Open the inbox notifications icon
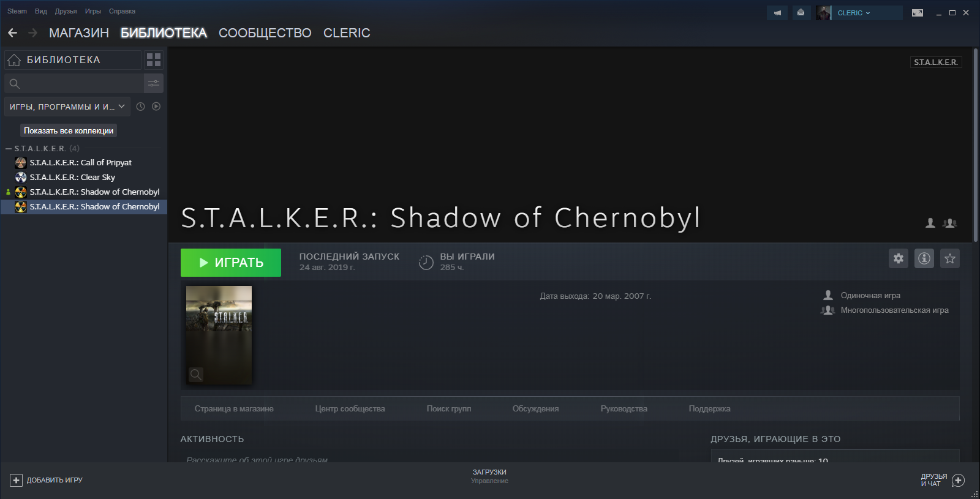This screenshot has width=980, height=499. (x=801, y=13)
